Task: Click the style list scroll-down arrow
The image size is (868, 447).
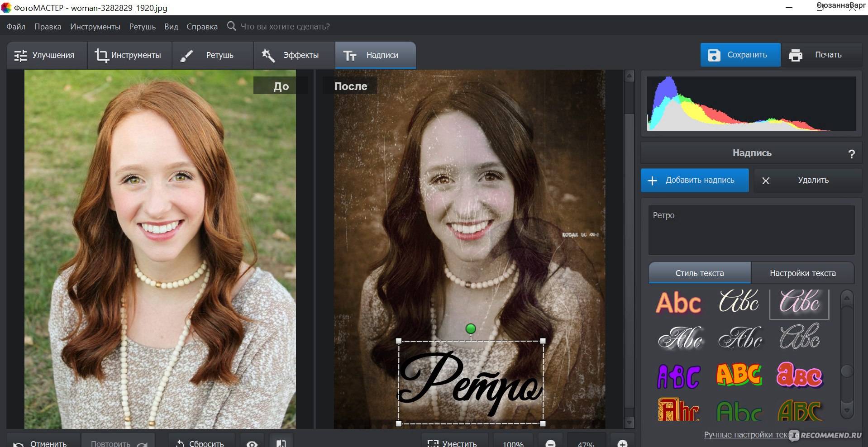Action: (847, 411)
